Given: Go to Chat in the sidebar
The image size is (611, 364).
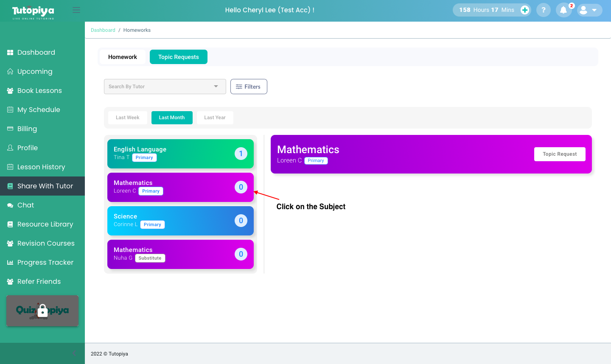Looking at the screenshot, I should 25,205.
